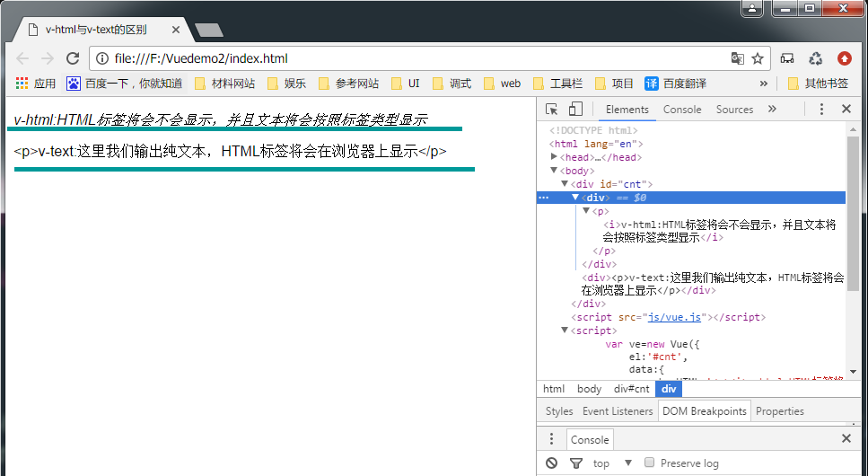The image size is (868, 476).
Task: Open the console filter funnel
Action: [x=576, y=463]
